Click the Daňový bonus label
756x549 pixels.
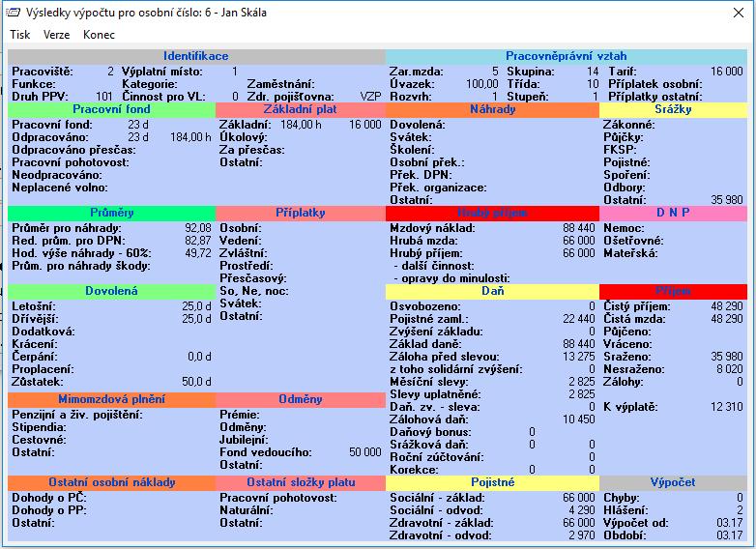click(x=430, y=432)
